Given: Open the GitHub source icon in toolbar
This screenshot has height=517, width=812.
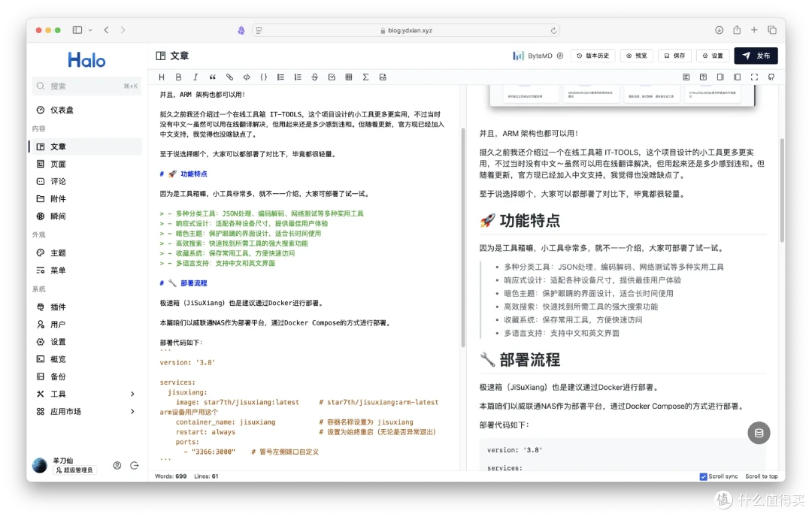Looking at the screenshot, I should 771,77.
